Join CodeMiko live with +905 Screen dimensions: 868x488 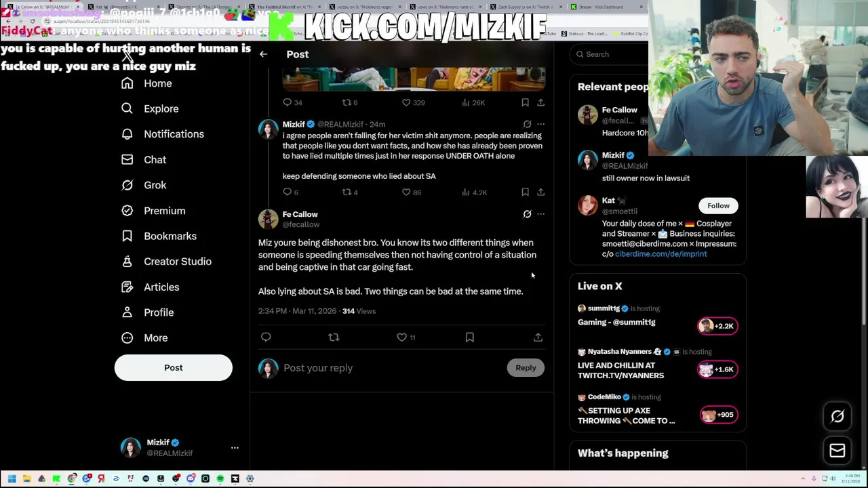pyautogui.click(x=719, y=415)
